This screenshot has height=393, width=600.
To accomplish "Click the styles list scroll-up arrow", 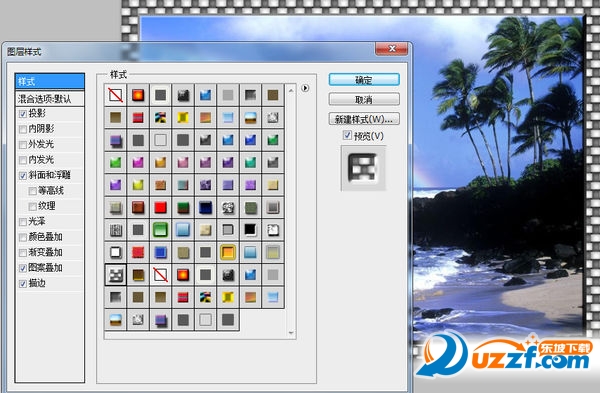I will pos(291,91).
